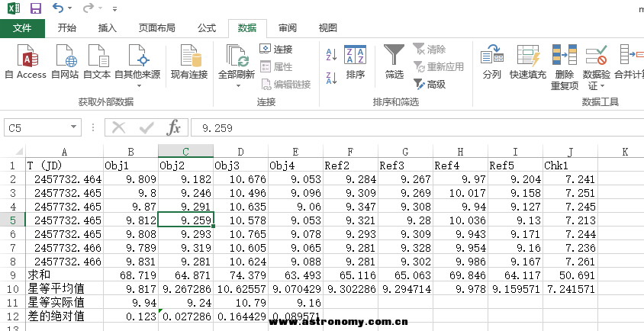The image size is (644, 331).
Task: Select cell A12 labeled 差的绝对值
Action: coord(65,316)
